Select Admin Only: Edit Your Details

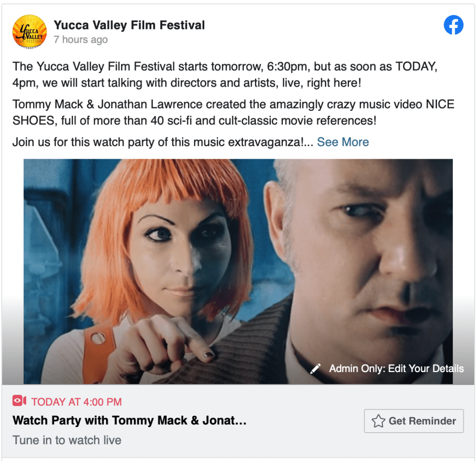pos(396,368)
